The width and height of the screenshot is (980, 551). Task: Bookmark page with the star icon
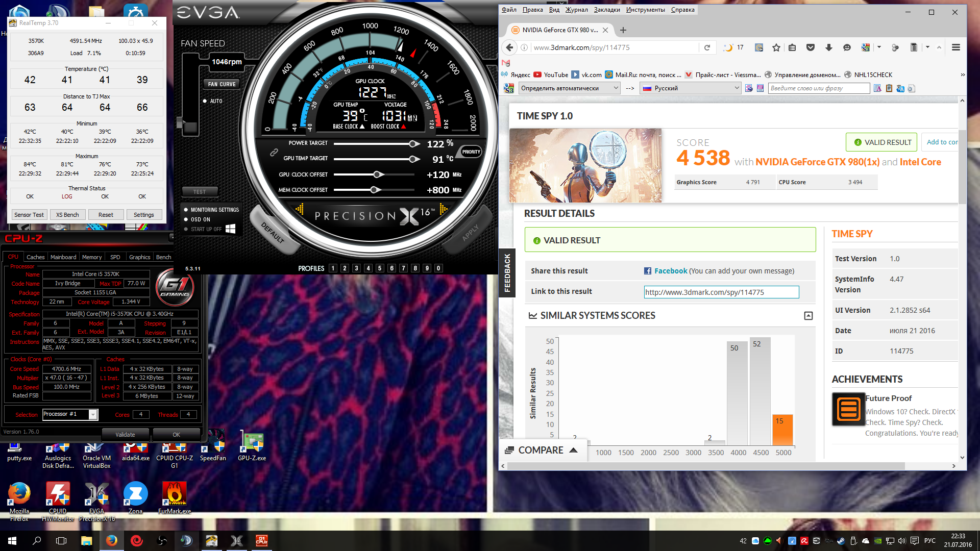tap(776, 47)
